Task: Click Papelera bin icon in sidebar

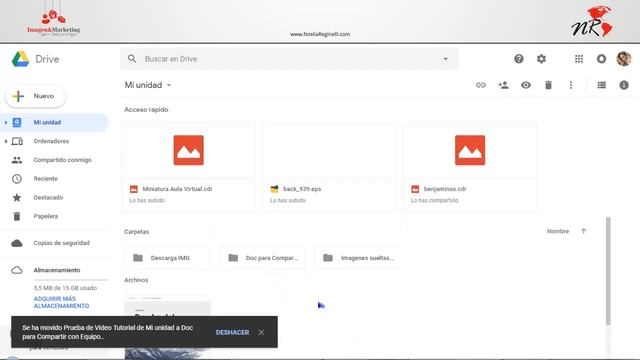Action: tap(17, 216)
